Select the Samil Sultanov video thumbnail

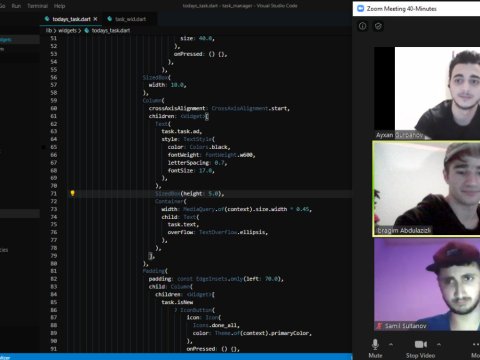click(427, 284)
